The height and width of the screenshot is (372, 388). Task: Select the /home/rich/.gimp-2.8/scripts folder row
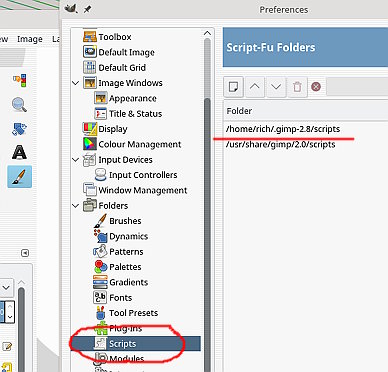click(306, 129)
